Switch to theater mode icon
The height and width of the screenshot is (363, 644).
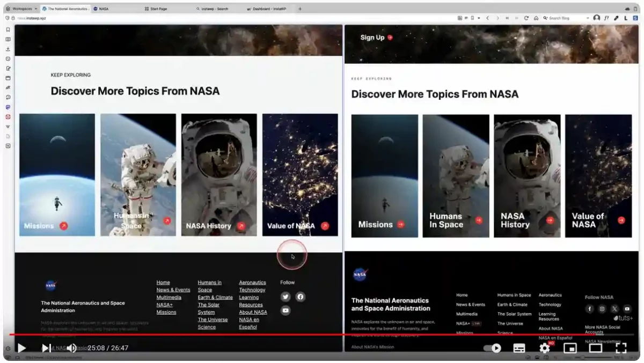coord(595,348)
